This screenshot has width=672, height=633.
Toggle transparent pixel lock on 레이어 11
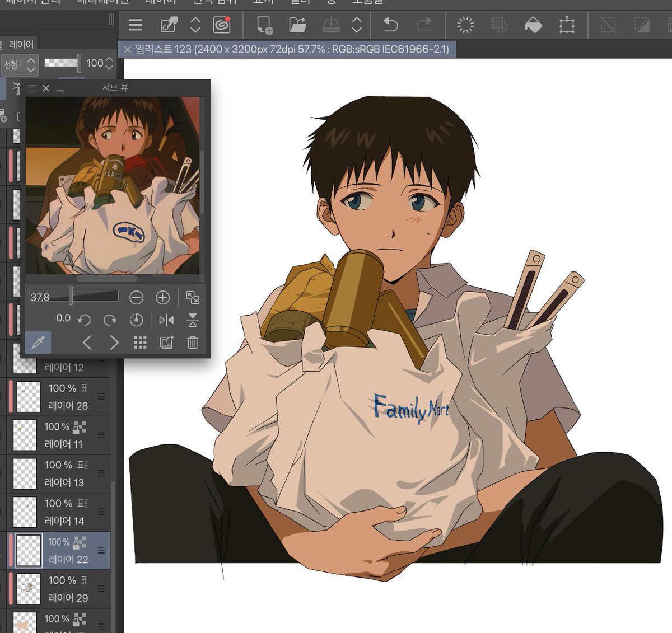pos(80,427)
